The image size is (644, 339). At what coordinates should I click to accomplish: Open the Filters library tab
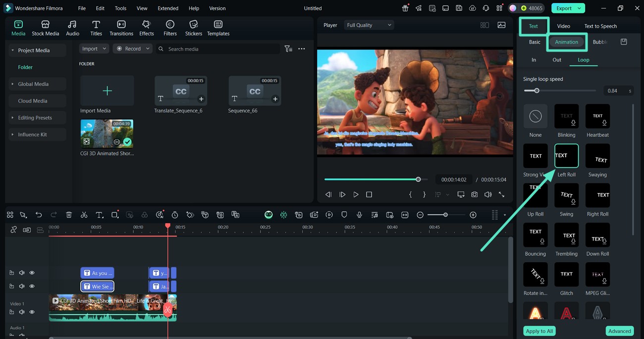(x=170, y=28)
